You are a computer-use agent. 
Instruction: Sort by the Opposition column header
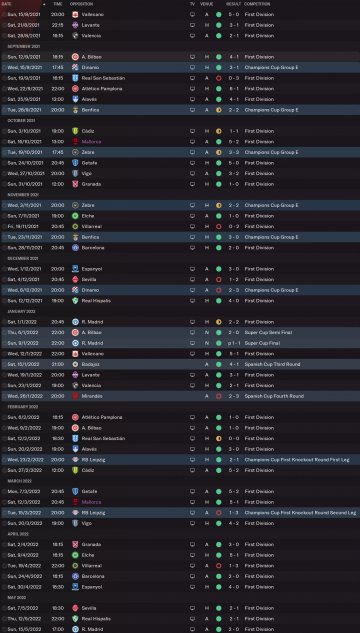pos(81,4)
